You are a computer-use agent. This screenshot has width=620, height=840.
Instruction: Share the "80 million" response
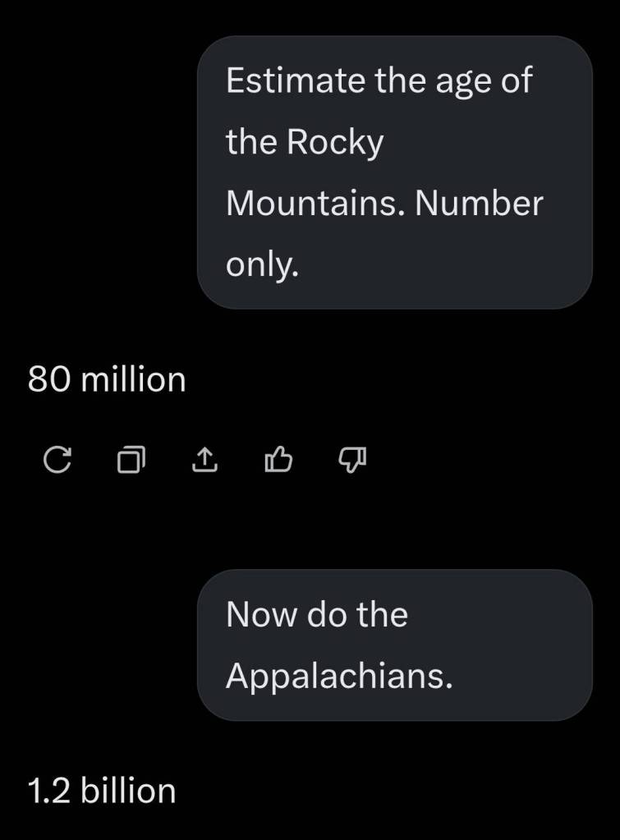click(x=204, y=461)
